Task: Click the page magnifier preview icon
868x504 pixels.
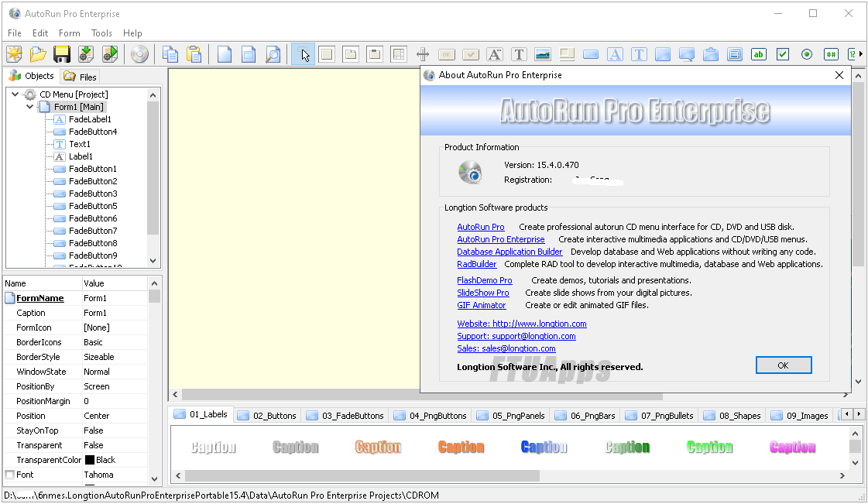Action: pyautogui.click(x=273, y=54)
